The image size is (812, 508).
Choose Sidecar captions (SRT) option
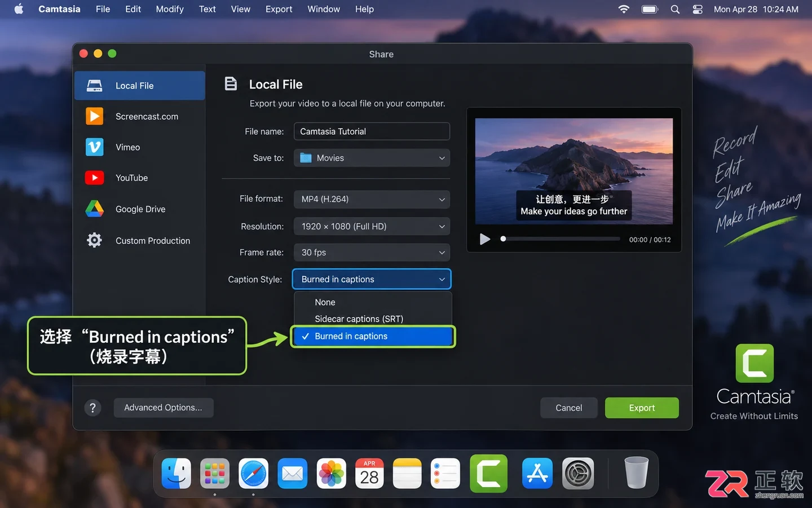pyautogui.click(x=373, y=319)
